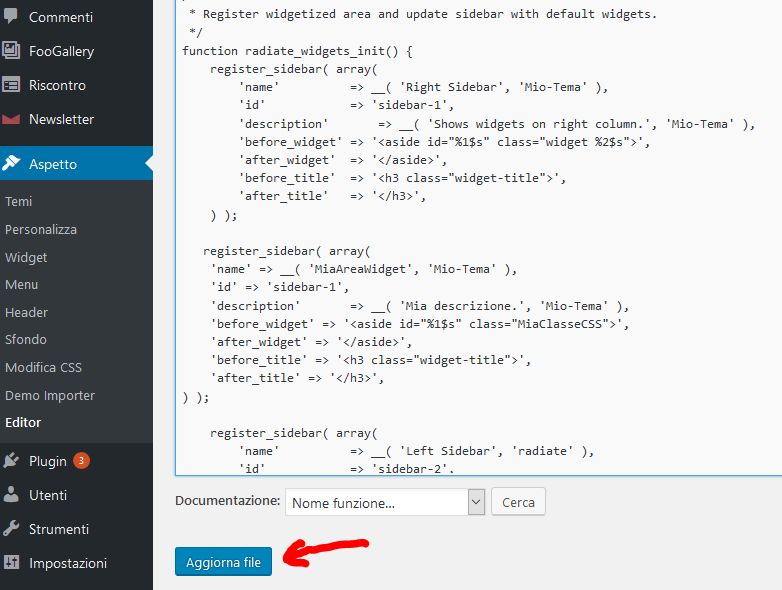782x590 pixels.
Task: Open the Utenti menu
Action: point(48,495)
